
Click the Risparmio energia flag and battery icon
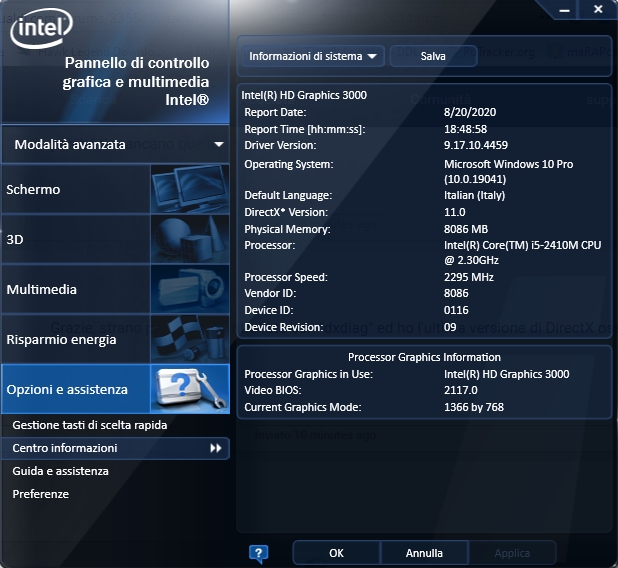point(190,339)
